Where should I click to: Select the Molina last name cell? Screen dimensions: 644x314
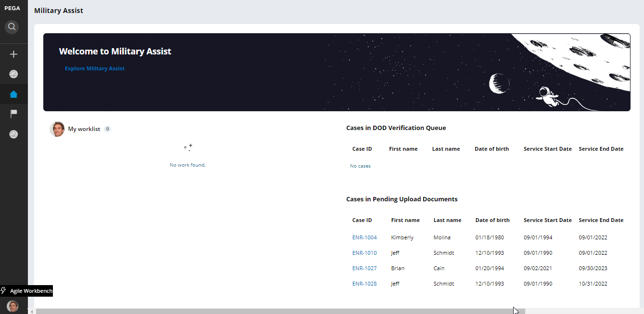pos(442,237)
